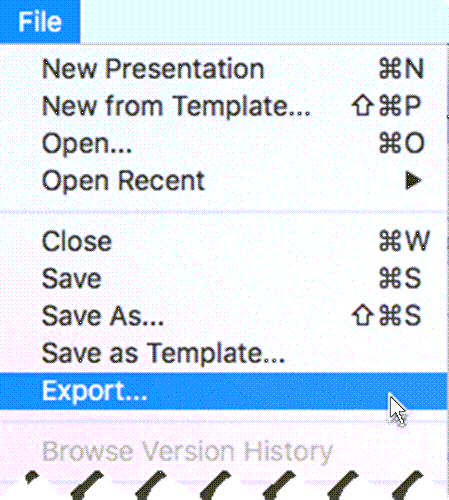Select the Save As... entry
The image size is (449, 500).
point(223,316)
